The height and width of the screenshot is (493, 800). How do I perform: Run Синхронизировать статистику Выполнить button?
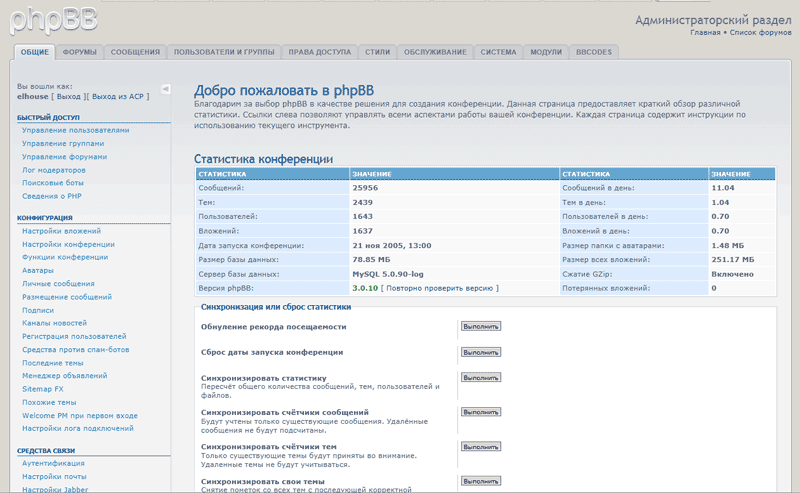point(481,378)
